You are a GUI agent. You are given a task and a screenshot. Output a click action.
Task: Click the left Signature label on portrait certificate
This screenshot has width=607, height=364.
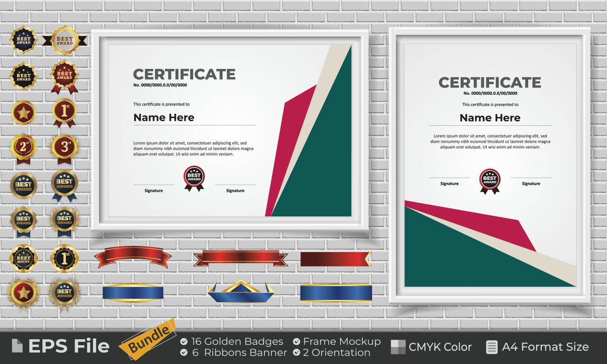coord(449,183)
